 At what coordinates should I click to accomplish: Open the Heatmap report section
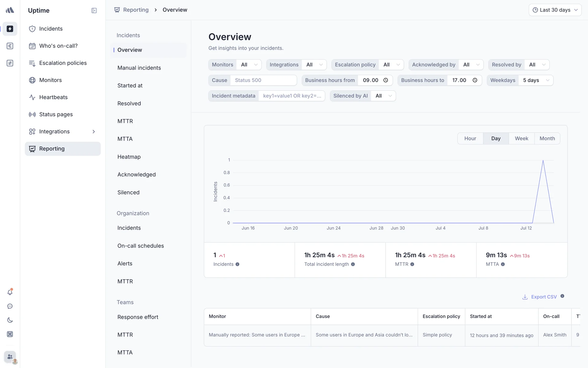click(x=129, y=157)
